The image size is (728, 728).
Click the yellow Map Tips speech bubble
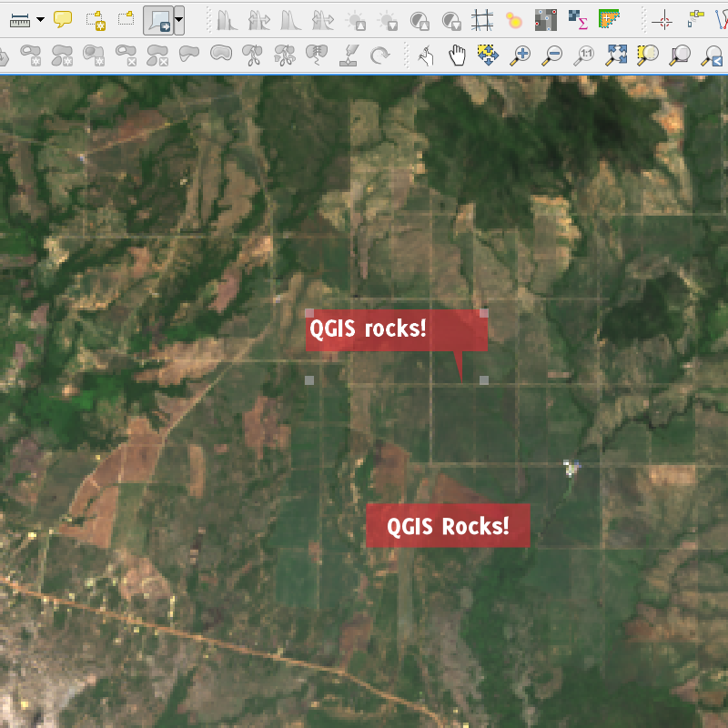pyautogui.click(x=63, y=19)
